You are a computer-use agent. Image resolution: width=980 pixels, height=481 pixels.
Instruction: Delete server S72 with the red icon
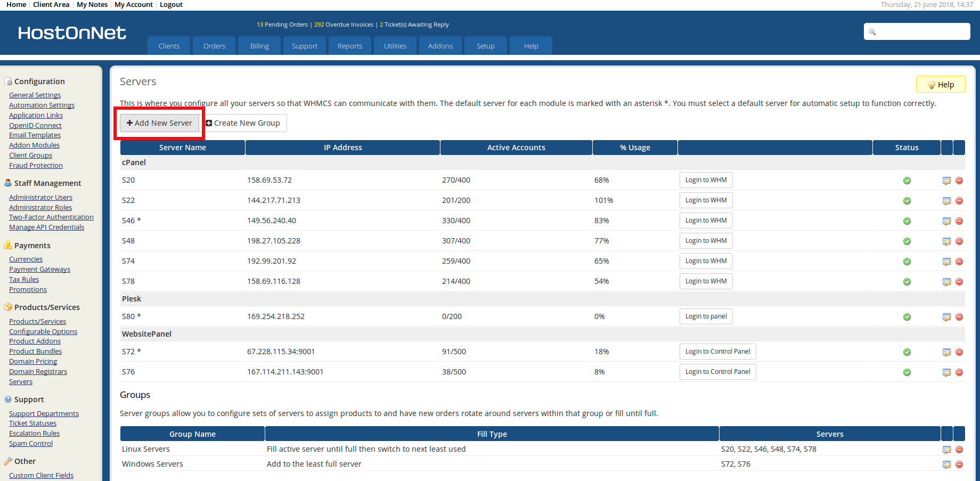pos(959,352)
